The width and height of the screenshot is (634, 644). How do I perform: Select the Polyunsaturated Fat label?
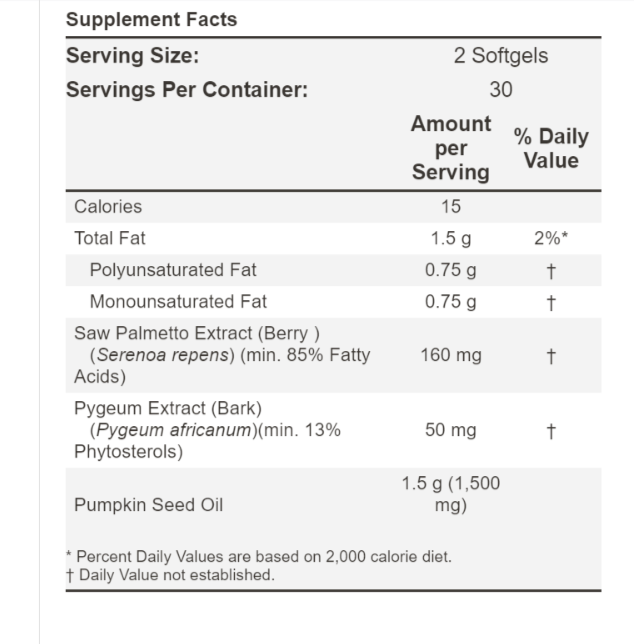coord(173,270)
